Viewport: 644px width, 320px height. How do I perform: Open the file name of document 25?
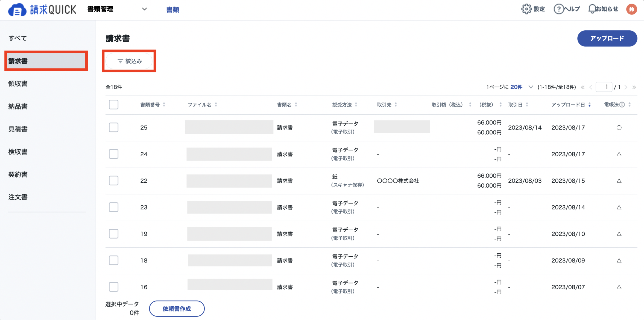point(229,127)
